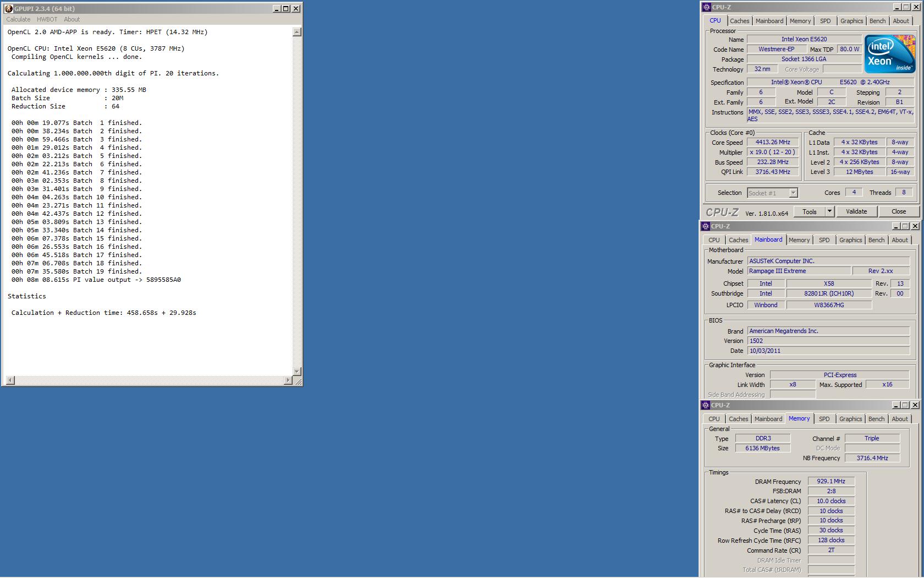Click the Validate button in CPU-Z
Viewport: 924px width, 578px height.
[856, 211]
